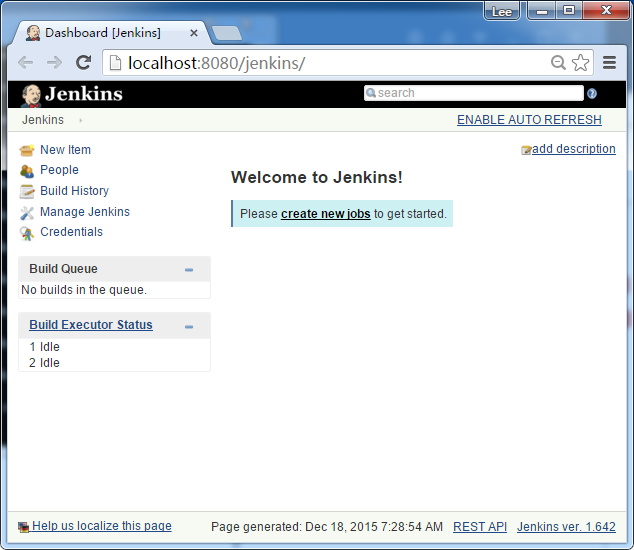Click the Manage Jenkins tools icon

(x=27, y=212)
